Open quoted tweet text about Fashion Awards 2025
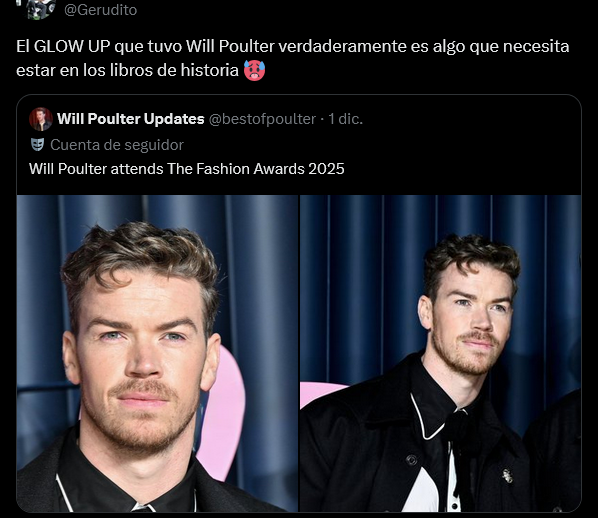 point(186,169)
